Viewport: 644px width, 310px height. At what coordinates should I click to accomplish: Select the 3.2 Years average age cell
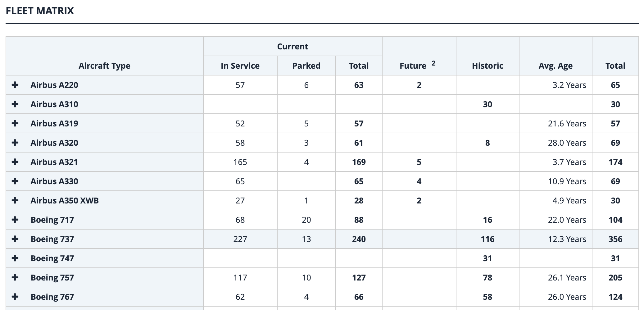(556, 85)
